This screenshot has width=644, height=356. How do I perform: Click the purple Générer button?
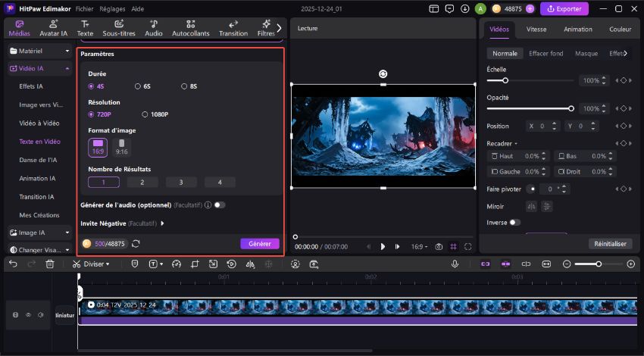click(x=260, y=244)
